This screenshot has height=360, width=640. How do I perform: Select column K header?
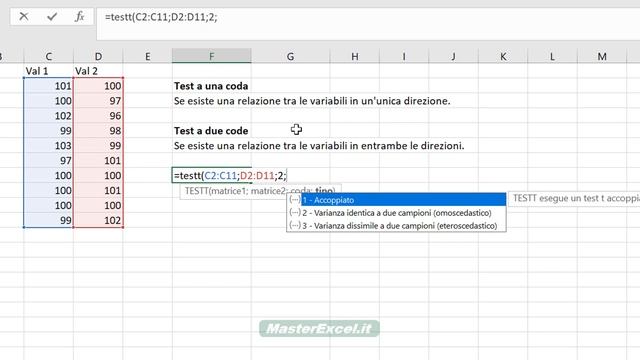(503, 56)
